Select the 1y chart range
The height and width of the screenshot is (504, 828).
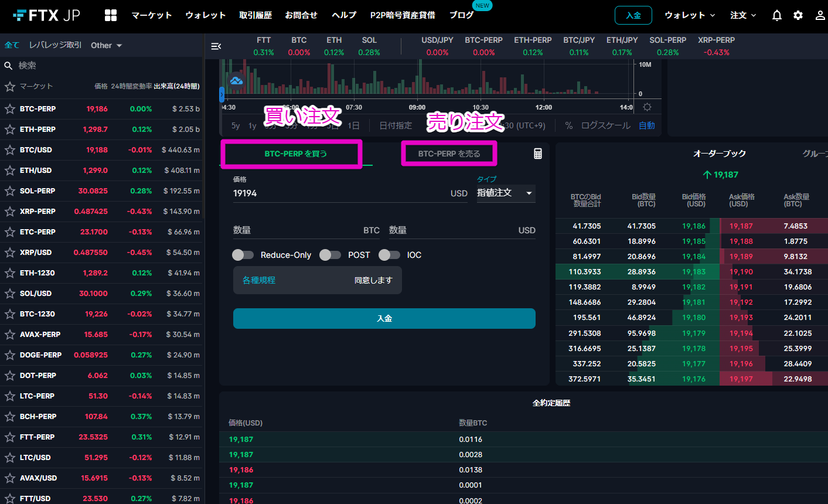point(253,125)
